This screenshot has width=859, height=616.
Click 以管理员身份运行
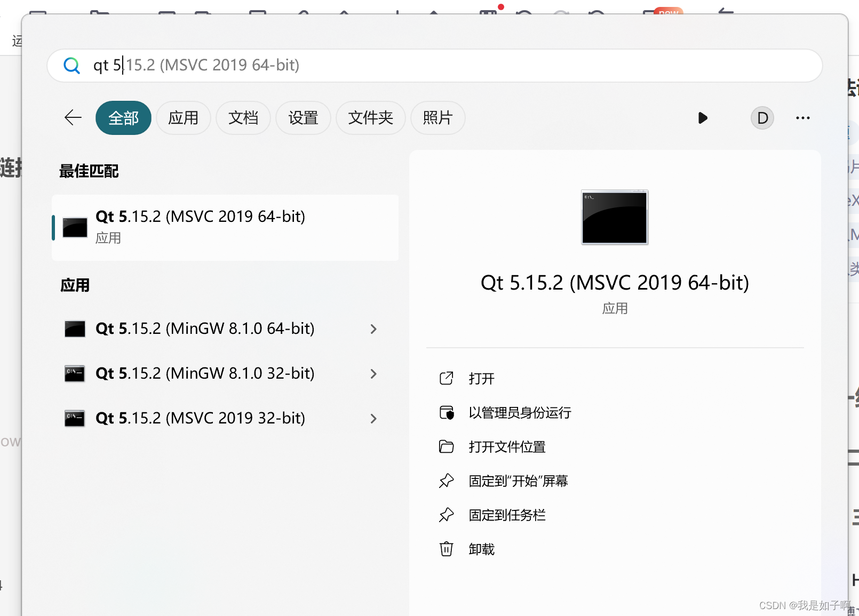pyautogui.click(x=520, y=413)
